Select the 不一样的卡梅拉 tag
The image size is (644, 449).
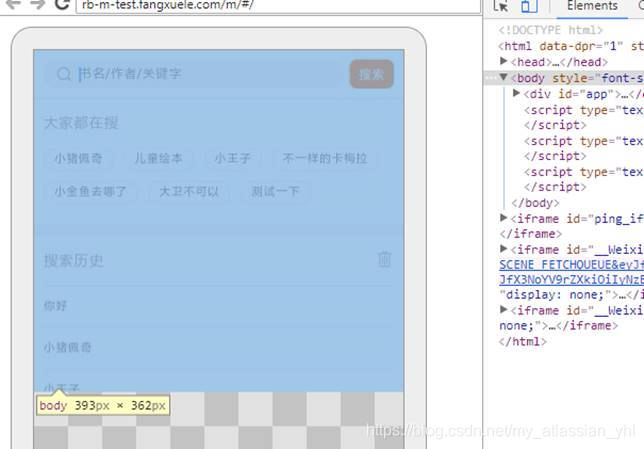pos(325,158)
